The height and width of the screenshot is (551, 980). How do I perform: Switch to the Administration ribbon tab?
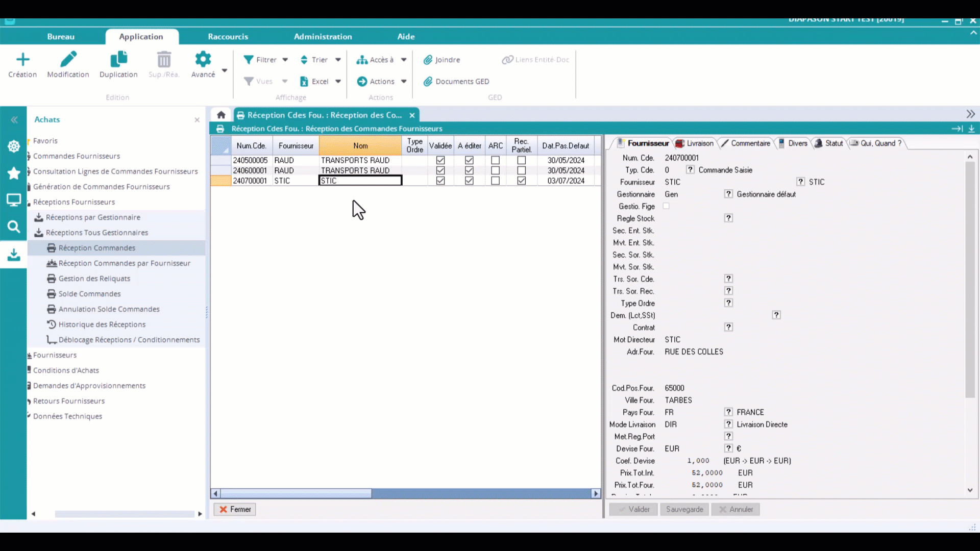coord(323,37)
